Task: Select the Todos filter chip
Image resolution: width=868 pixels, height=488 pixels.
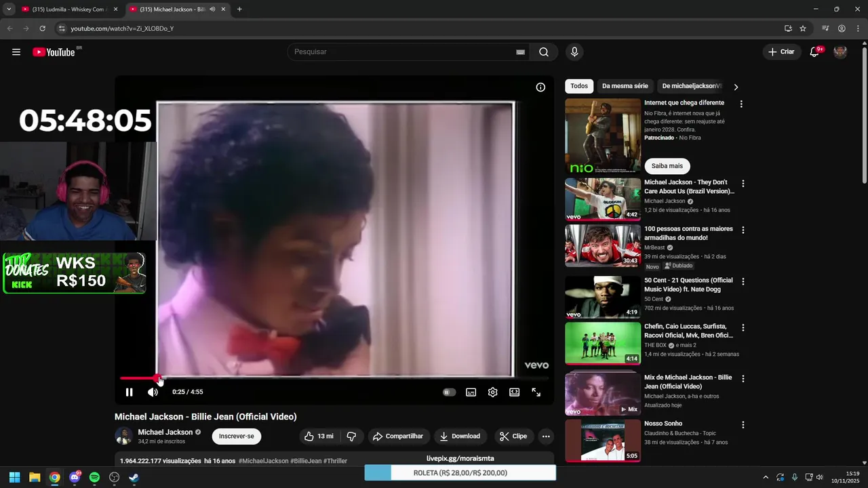Action: (579, 86)
